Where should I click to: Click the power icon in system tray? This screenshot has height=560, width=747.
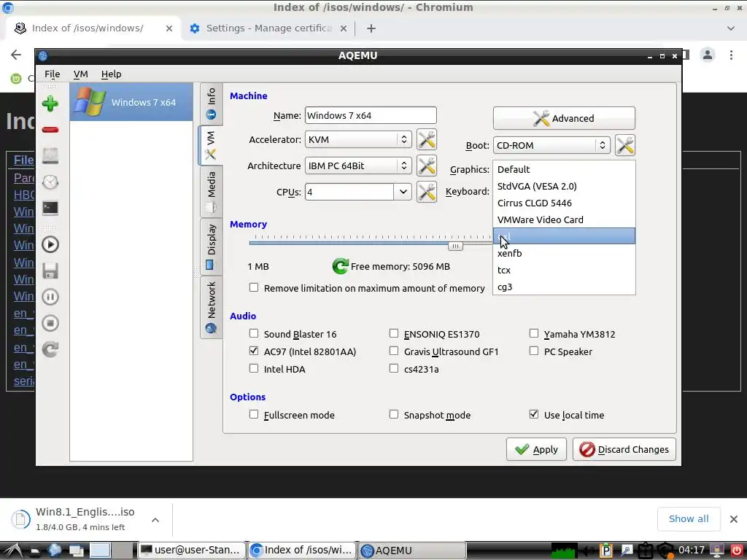pyautogui.click(x=736, y=550)
